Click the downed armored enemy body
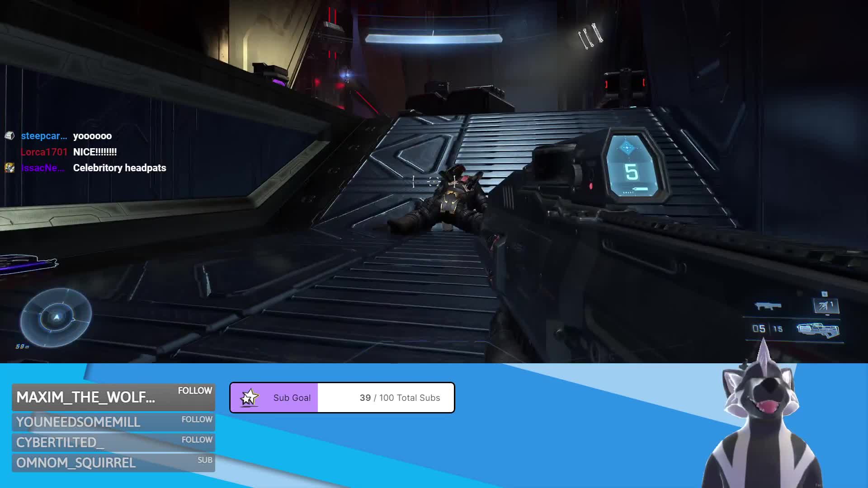Screen dimensions: 868x488 tap(445, 200)
